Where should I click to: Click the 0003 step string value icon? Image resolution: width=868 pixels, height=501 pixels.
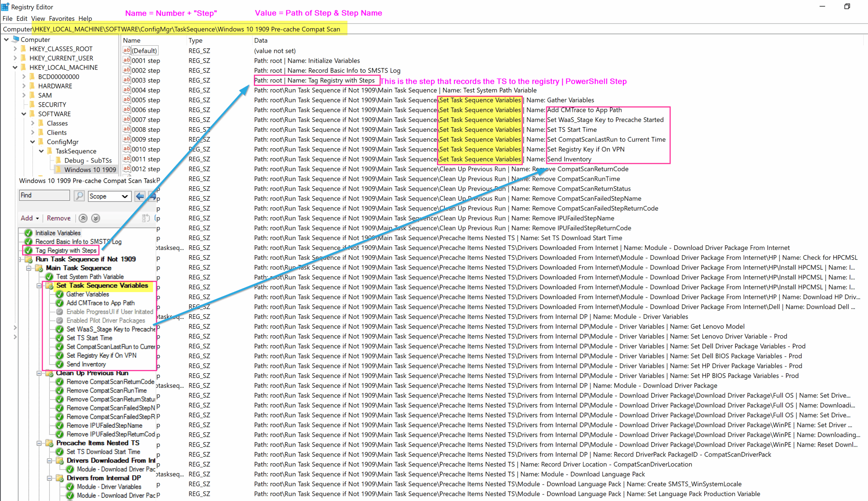(126, 80)
